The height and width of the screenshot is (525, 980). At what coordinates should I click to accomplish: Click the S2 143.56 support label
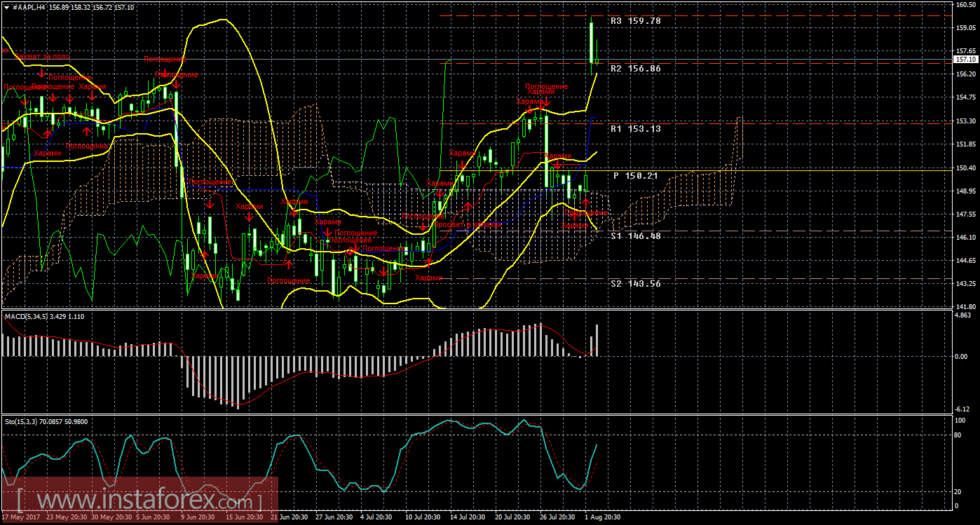tap(635, 284)
